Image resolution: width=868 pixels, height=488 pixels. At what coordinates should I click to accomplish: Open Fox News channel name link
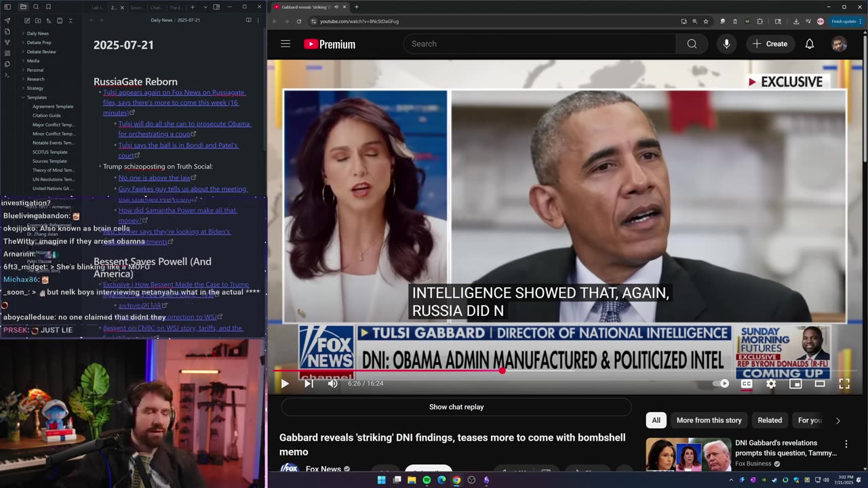click(323, 469)
